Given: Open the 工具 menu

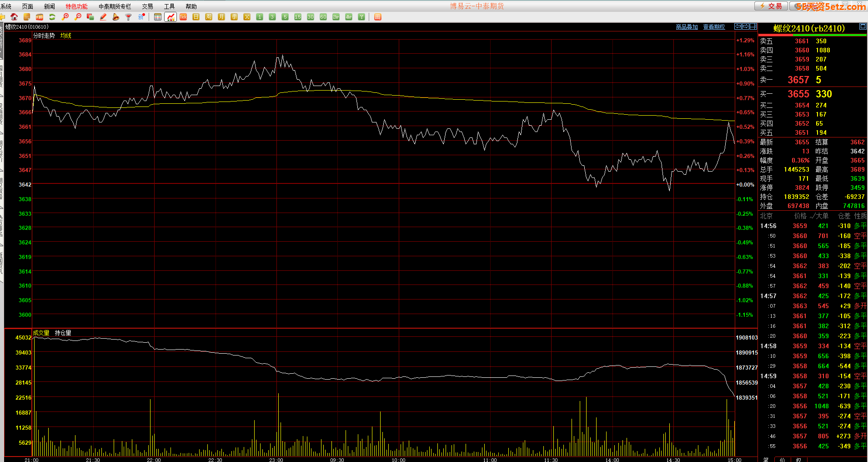Looking at the screenshot, I should [169, 6].
